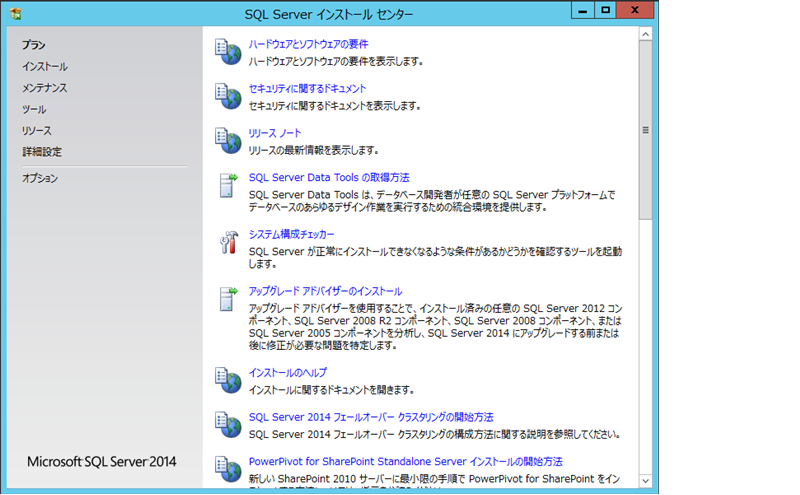
Task: Click the description starting SQL Server Data Tools は
Action: click(432, 201)
